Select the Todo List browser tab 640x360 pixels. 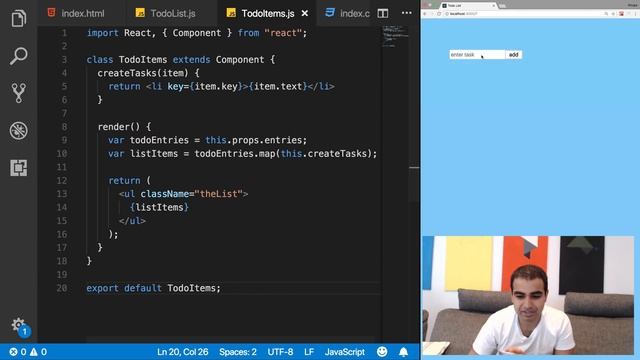[x=467, y=6]
